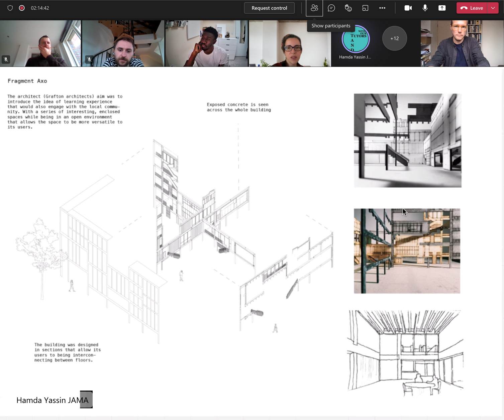
Task: Select video tile of man by bookshelf
Action: click(462, 43)
